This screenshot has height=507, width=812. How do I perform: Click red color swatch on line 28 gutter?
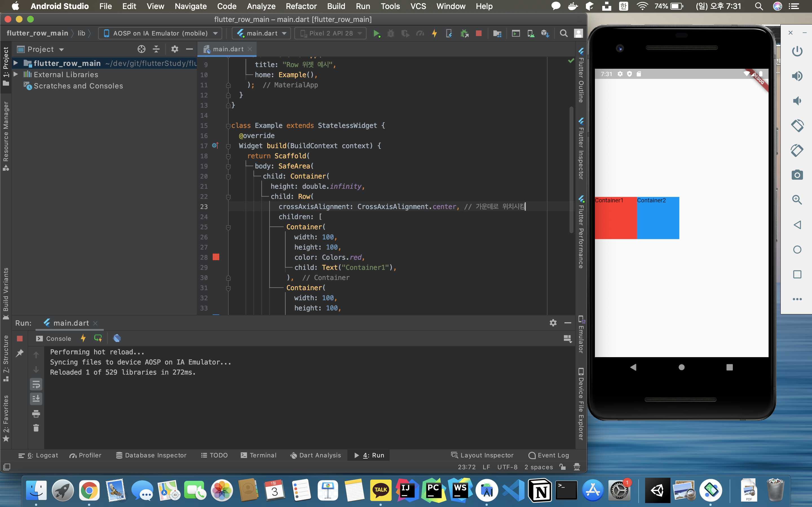pyautogui.click(x=216, y=257)
